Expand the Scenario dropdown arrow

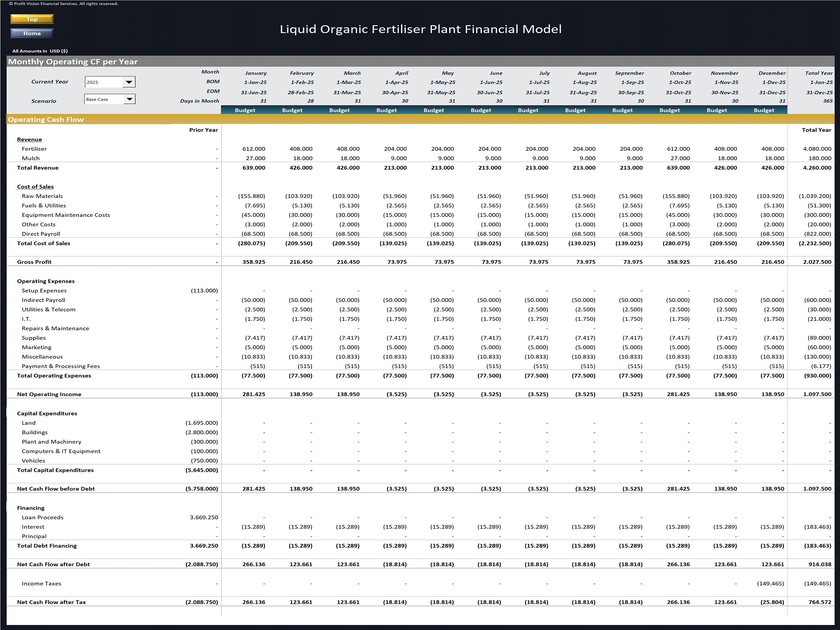[129, 99]
